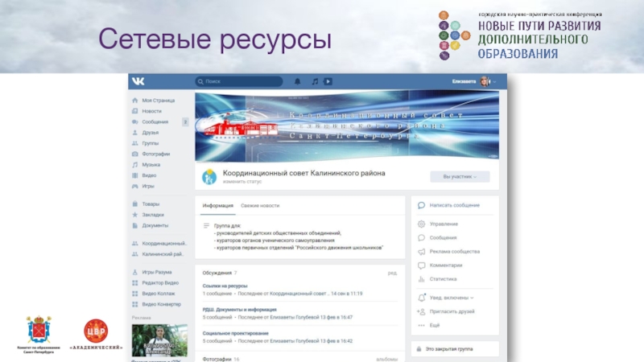Click the VK logo icon
Screen dimensions: 644x362
[x=138, y=81]
